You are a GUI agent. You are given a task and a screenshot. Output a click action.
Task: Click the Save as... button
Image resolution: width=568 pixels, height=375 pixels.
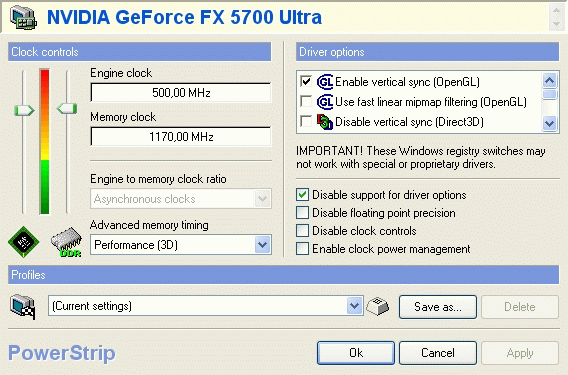tap(438, 307)
